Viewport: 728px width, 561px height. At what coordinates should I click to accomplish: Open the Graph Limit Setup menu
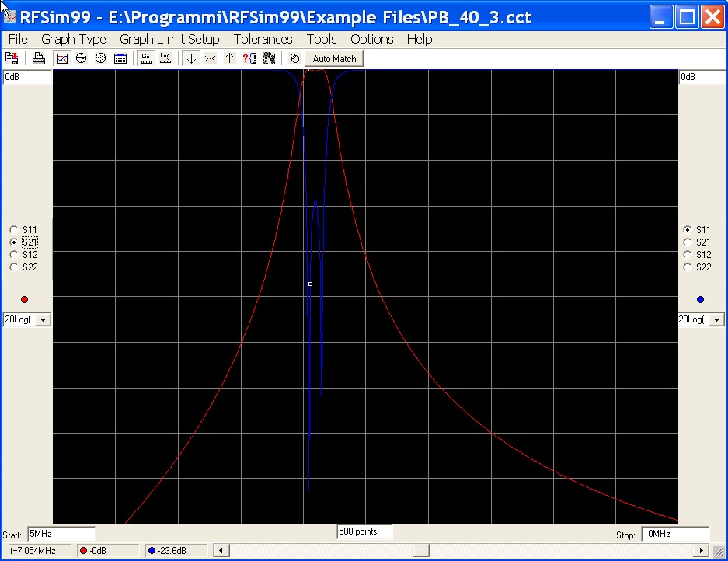(x=169, y=39)
